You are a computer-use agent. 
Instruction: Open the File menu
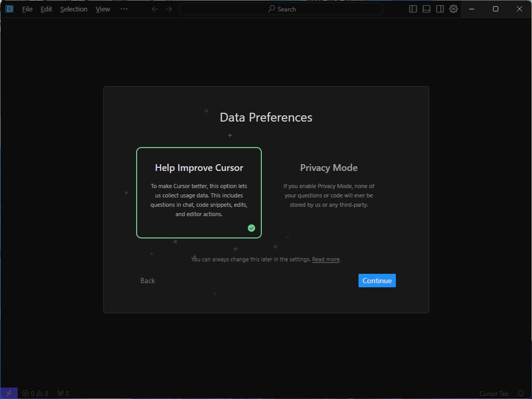pyautogui.click(x=28, y=9)
